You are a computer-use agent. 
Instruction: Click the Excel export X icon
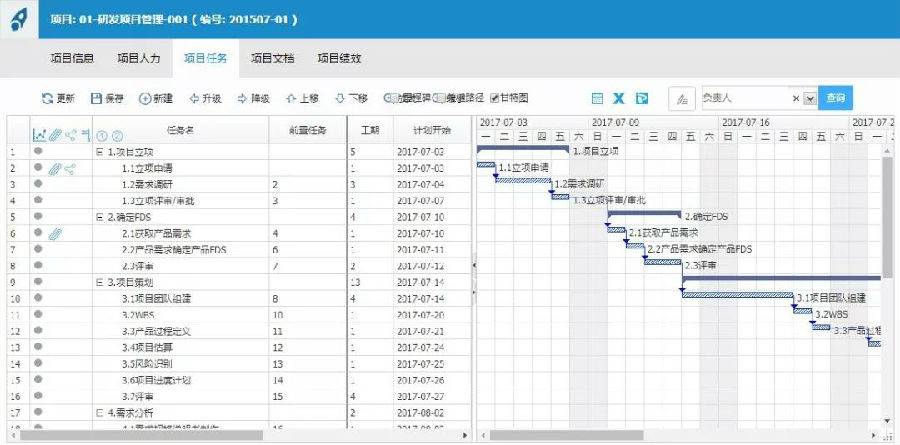619,99
